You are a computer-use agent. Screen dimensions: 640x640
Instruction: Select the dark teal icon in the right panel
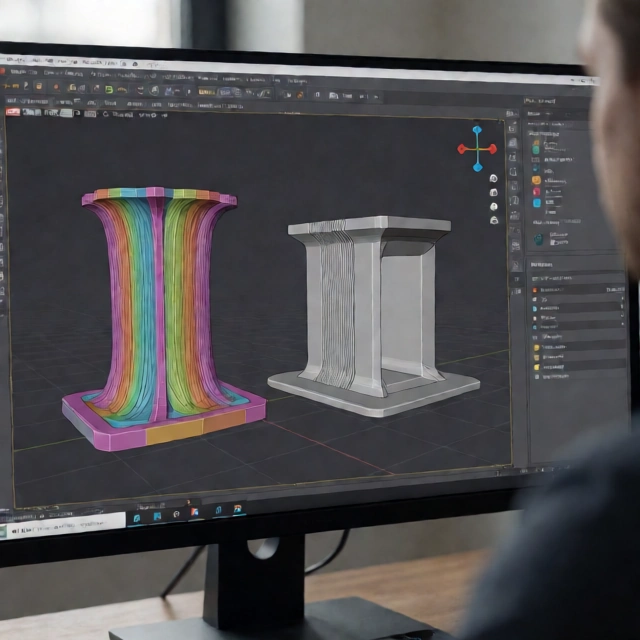point(539,239)
